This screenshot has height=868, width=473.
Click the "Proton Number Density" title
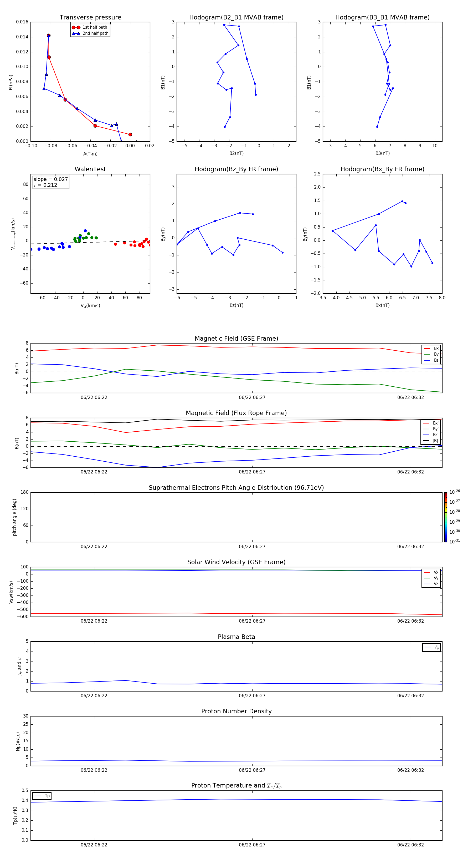236,711
